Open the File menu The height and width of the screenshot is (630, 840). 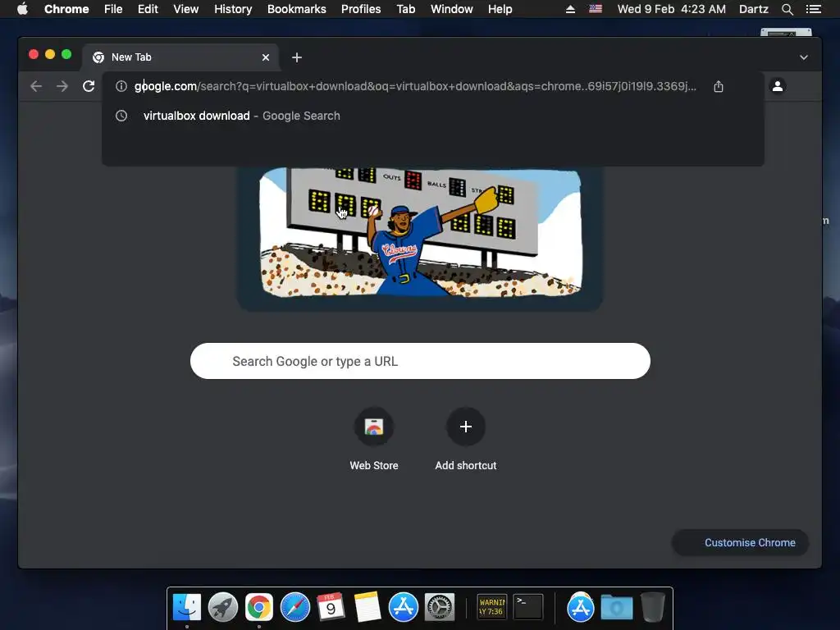[113, 9]
